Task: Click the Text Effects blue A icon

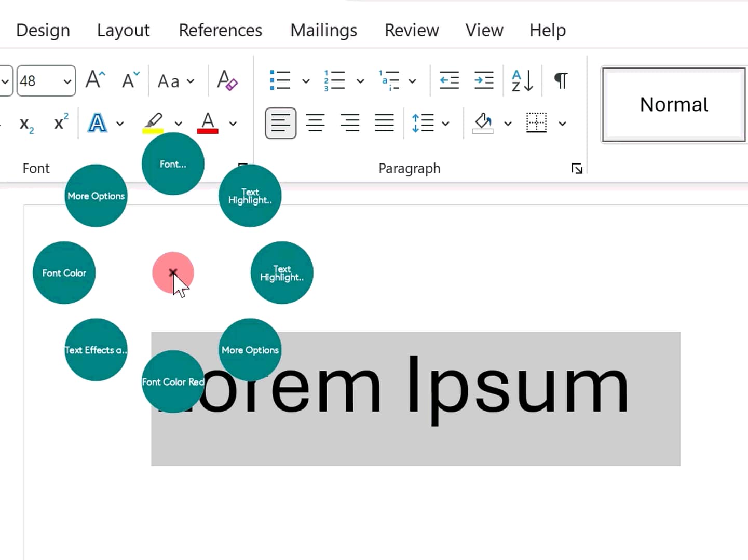Action: [x=97, y=123]
